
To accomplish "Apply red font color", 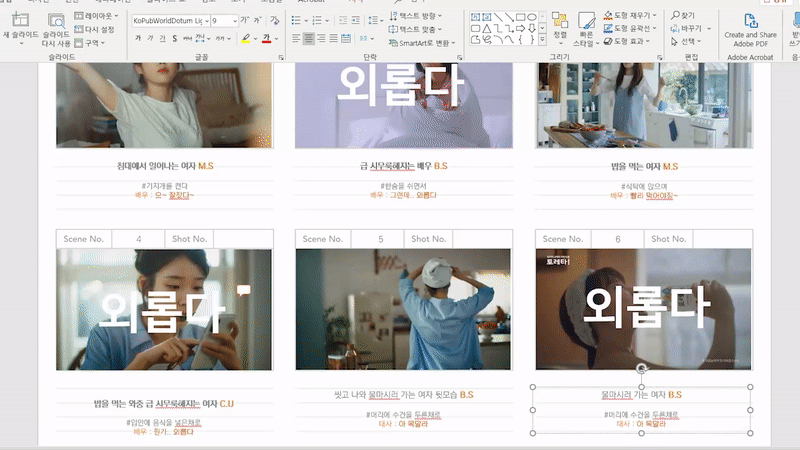I will [x=266, y=38].
